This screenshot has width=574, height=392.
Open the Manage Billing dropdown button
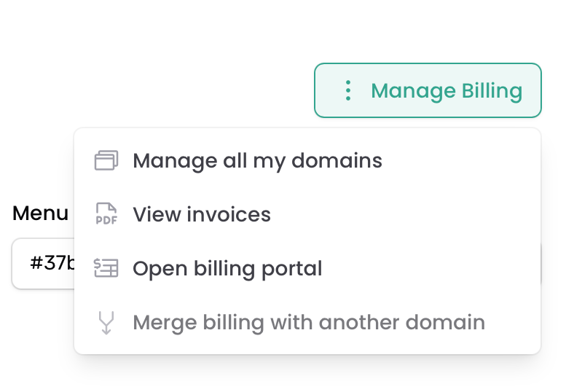tap(428, 90)
